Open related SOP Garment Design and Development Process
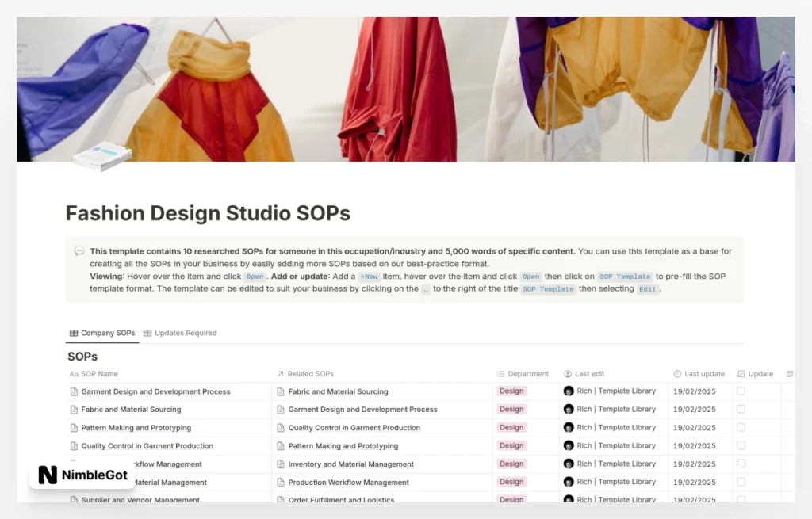The height and width of the screenshot is (519, 812). (x=362, y=410)
